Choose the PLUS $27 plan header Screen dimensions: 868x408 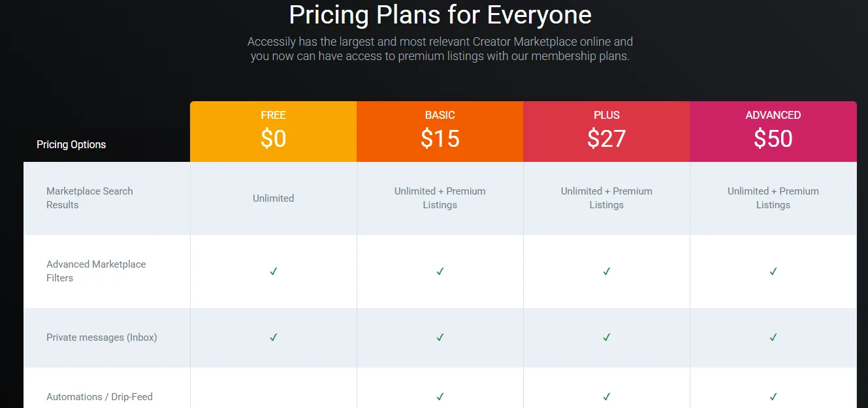pyautogui.click(x=607, y=131)
